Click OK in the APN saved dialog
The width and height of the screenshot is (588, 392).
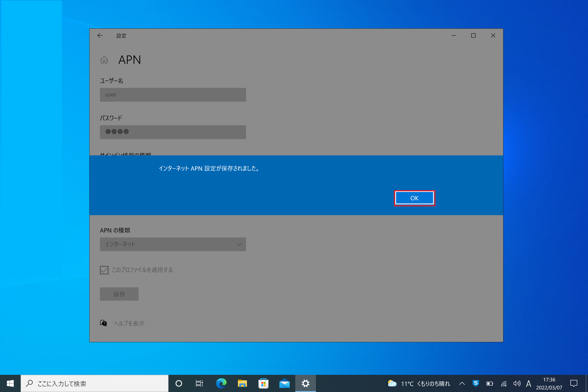[414, 198]
